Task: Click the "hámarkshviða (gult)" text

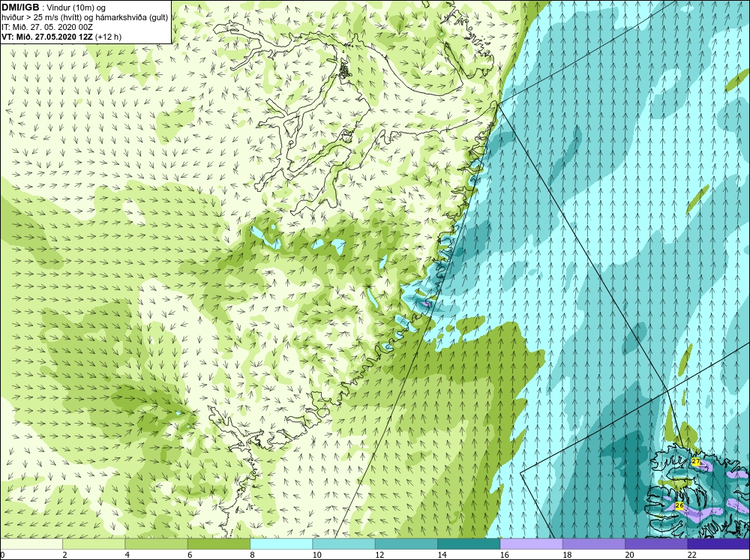Action: [x=132, y=18]
